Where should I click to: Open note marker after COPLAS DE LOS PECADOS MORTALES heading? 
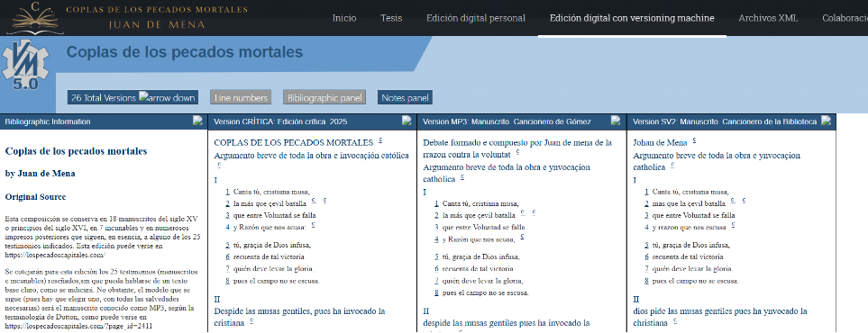(380, 141)
